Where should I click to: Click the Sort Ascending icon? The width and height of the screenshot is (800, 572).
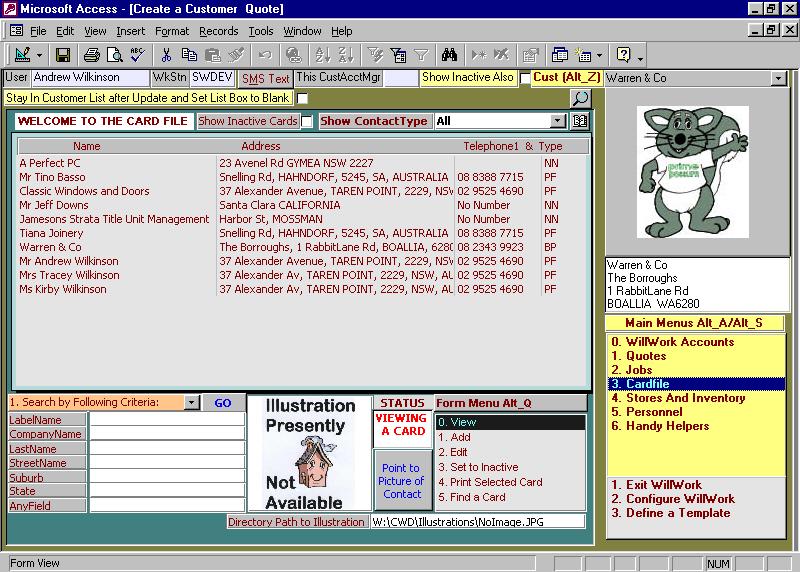[x=322, y=55]
